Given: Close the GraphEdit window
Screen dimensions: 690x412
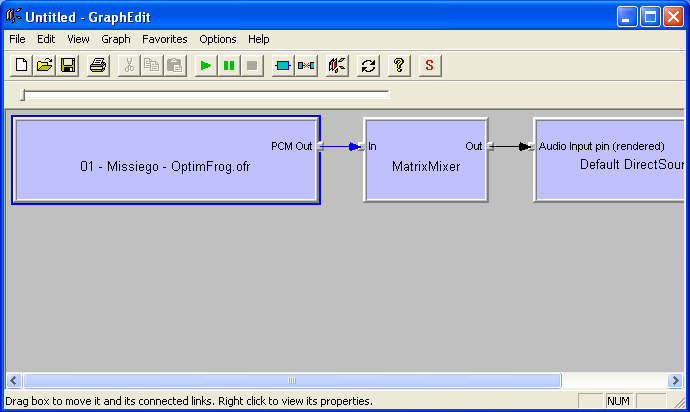Looking at the screenshot, I should pyautogui.click(x=673, y=17).
